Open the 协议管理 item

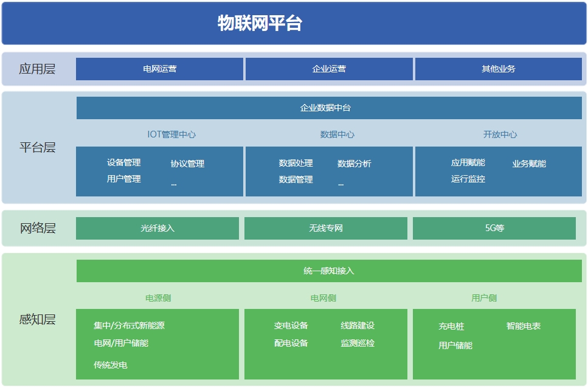pos(187,164)
